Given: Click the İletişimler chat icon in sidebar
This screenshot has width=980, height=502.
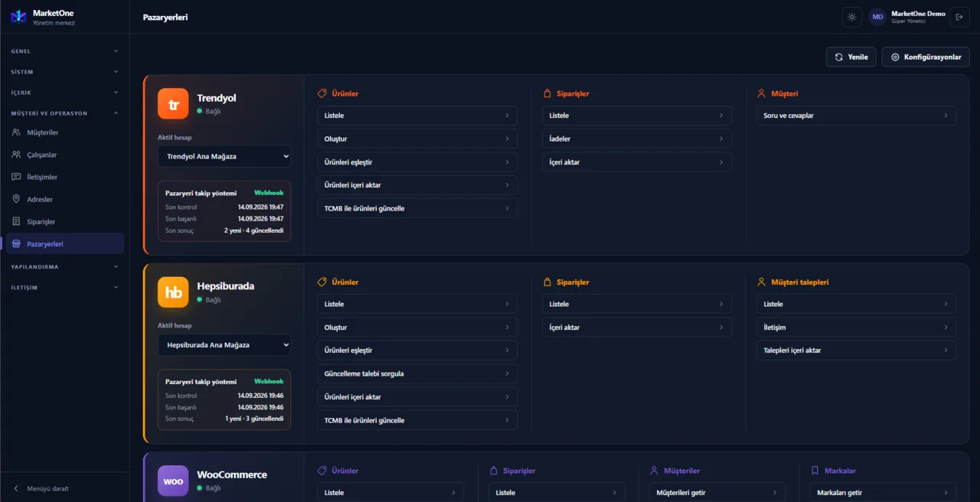Looking at the screenshot, I should tap(17, 177).
